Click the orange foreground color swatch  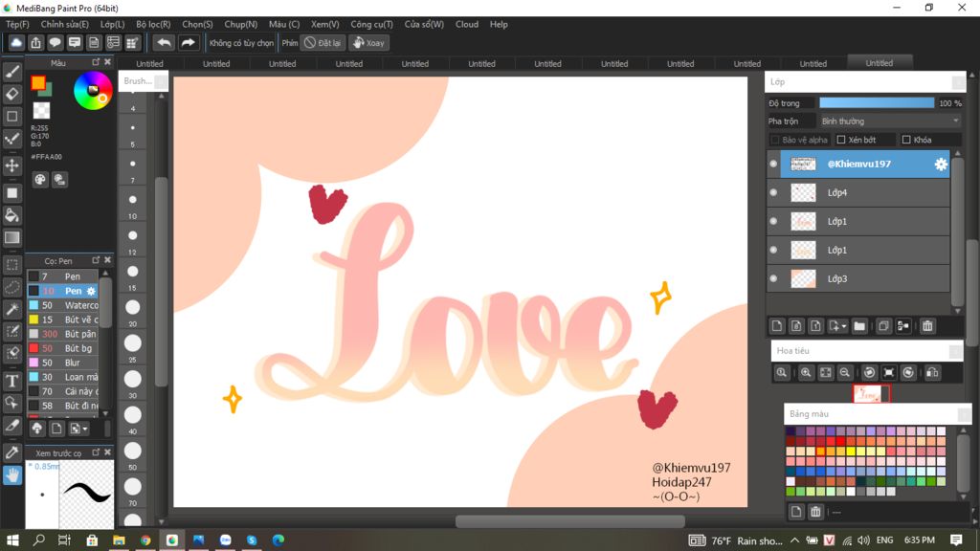(x=38, y=82)
